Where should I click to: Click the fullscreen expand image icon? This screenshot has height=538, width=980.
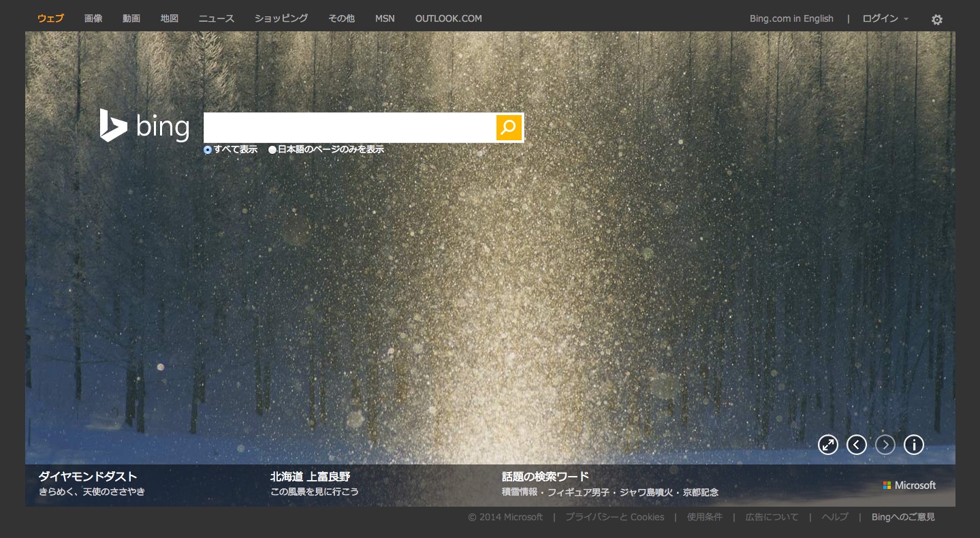(x=827, y=445)
